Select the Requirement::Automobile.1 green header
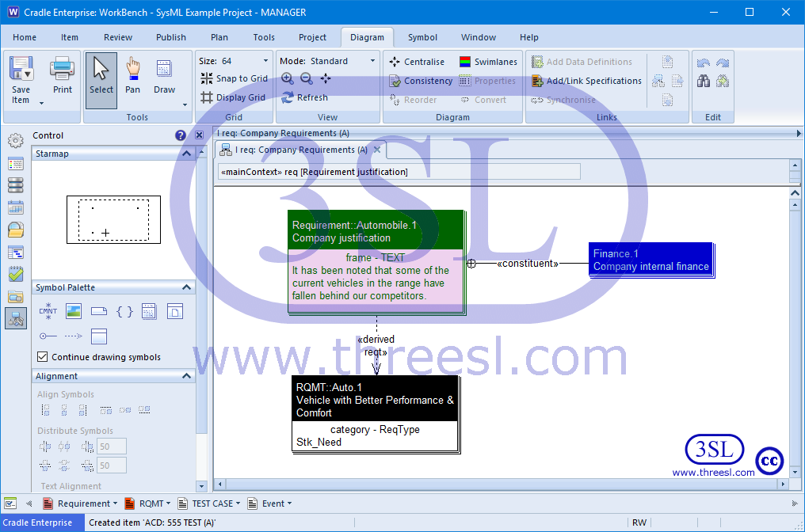Screen dimensions: 805x532 376,231
